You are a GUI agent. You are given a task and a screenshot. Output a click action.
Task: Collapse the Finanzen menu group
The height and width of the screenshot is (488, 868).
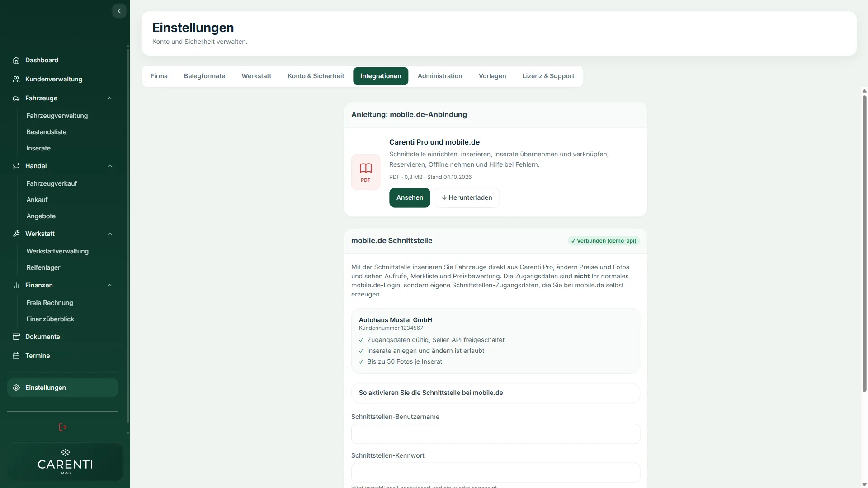110,285
